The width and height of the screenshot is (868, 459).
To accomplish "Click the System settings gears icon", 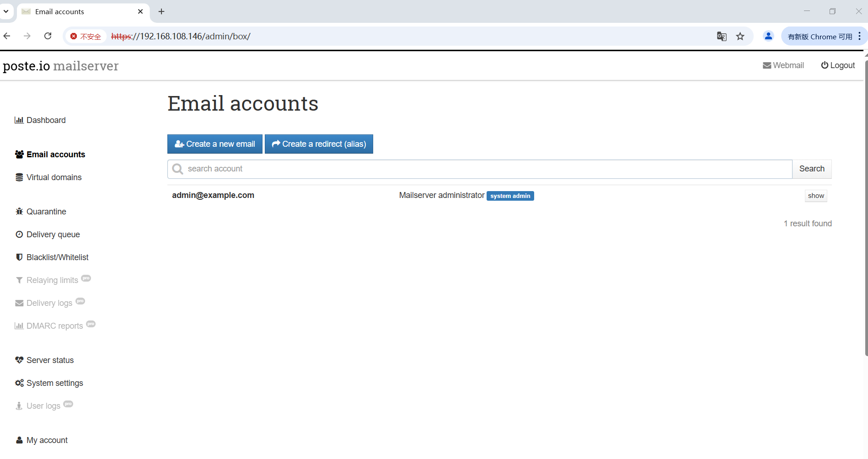I will click(x=19, y=383).
